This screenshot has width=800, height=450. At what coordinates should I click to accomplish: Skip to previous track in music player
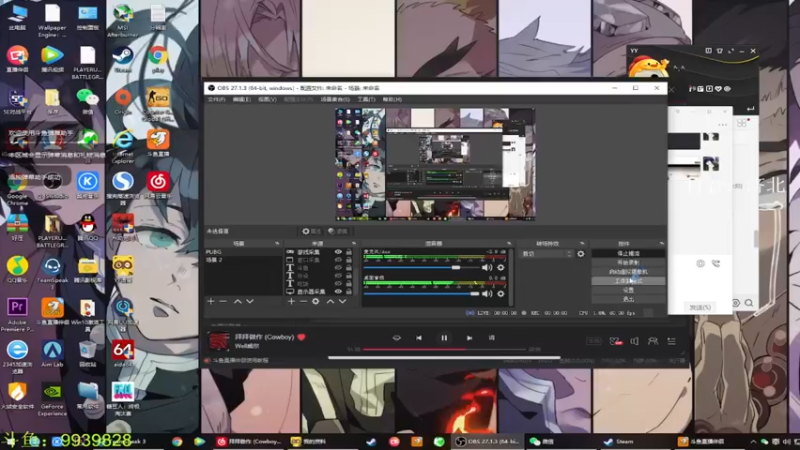(419, 338)
